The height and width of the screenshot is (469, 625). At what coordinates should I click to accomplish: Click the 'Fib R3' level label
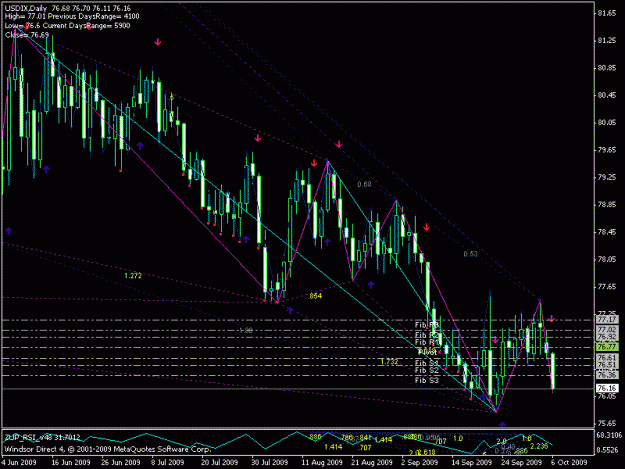pyautogui.click(x=426, y=325)
